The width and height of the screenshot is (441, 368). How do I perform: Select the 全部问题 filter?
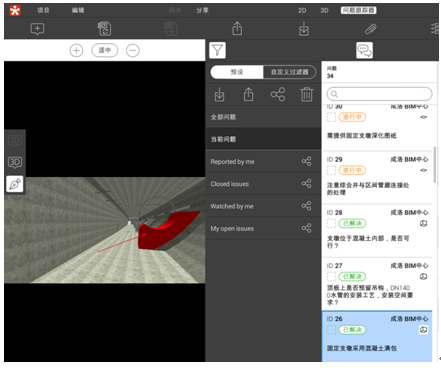(x=263, y=117)
